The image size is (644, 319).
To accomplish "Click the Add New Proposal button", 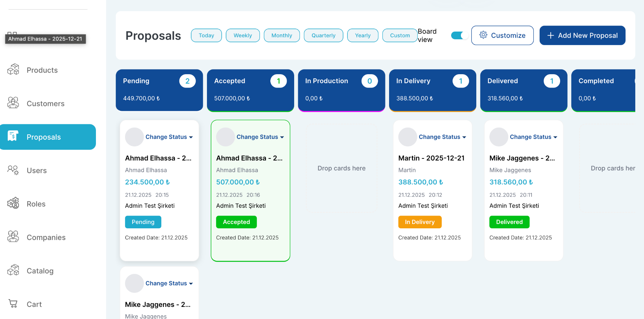I will (x=582, y=36).
